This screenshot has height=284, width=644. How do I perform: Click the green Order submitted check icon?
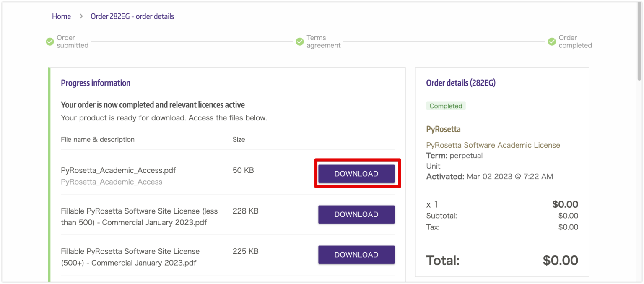pos(49,42)
